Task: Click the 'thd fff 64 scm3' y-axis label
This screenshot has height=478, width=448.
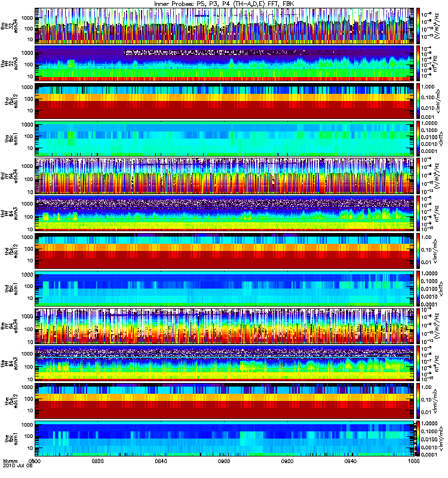Action: [x=9, y=213]
